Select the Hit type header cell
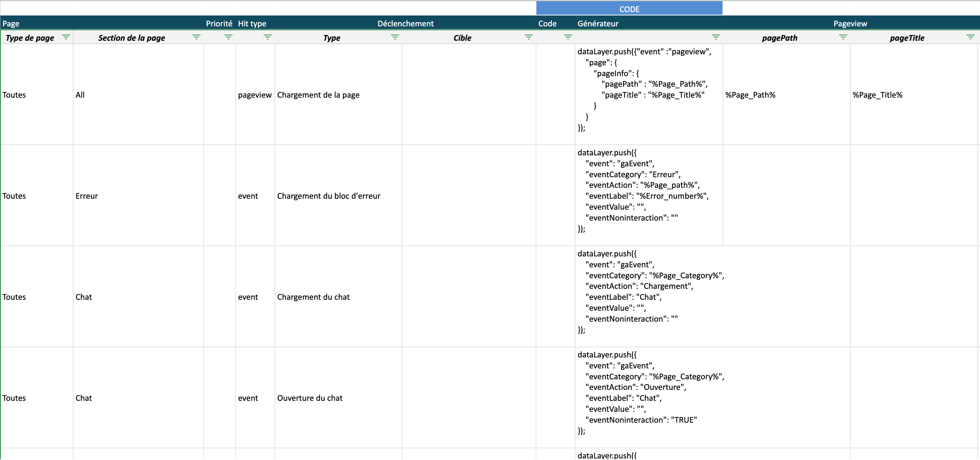The height and width of the screenshot is (460, 980). click(255, 24)
